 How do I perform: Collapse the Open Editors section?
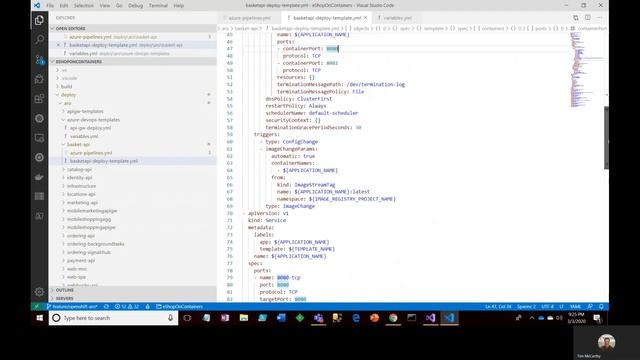pos(133,29)
